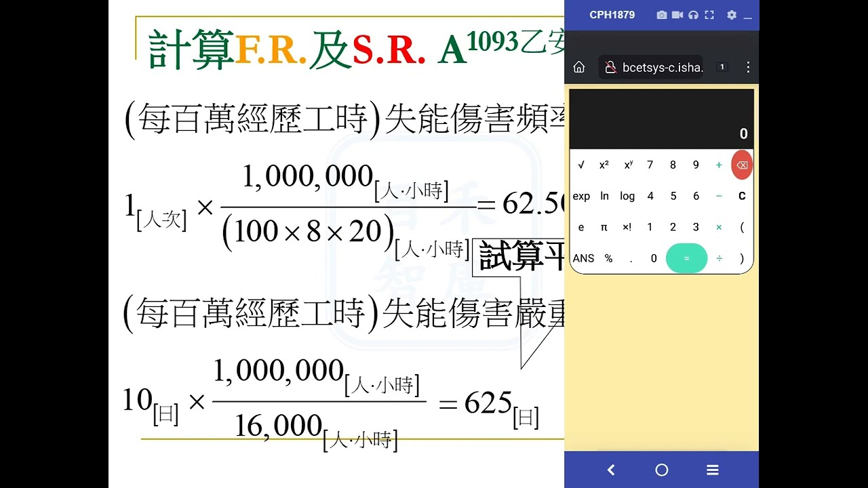Enter fullscreen mode in mirroring toolbar
The width and height of the screenshot is (868, 488).
(709, 15)
